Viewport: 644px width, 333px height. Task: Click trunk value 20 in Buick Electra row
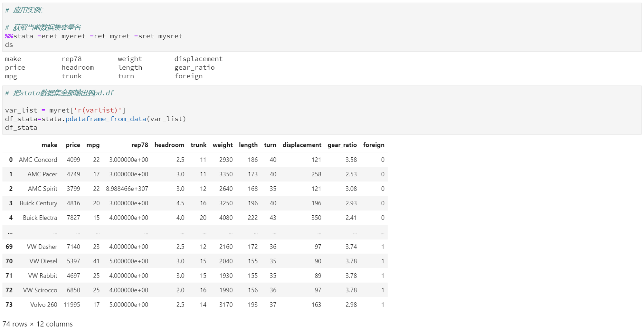pyautogui.click(x=203, y=218)
